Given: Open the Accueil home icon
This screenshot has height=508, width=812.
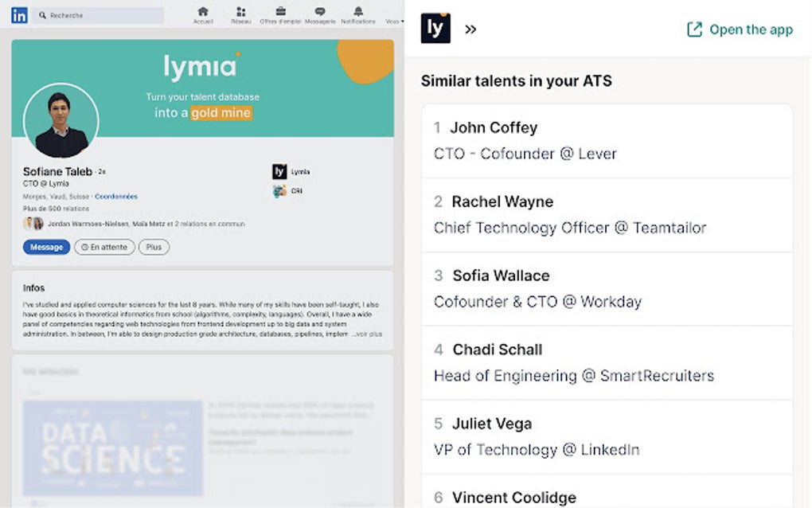Looking at the screenshot, I should point(203,11).
